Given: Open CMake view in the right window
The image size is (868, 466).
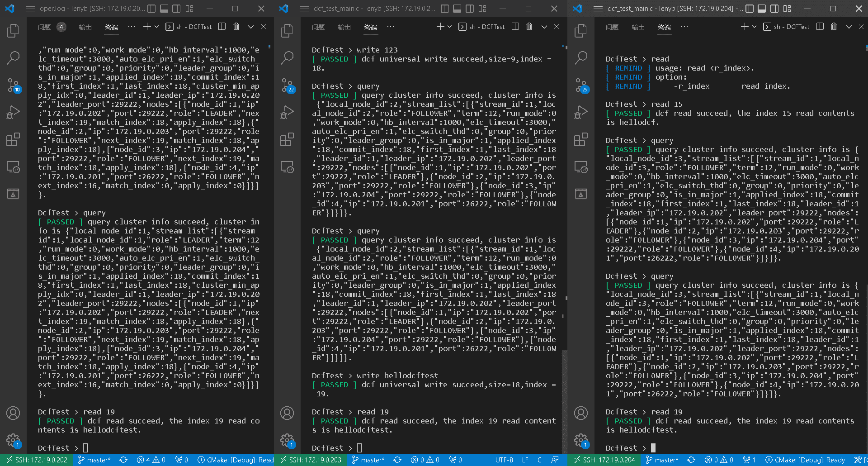Looking at the screenshot, I should (x=581, y=194).
